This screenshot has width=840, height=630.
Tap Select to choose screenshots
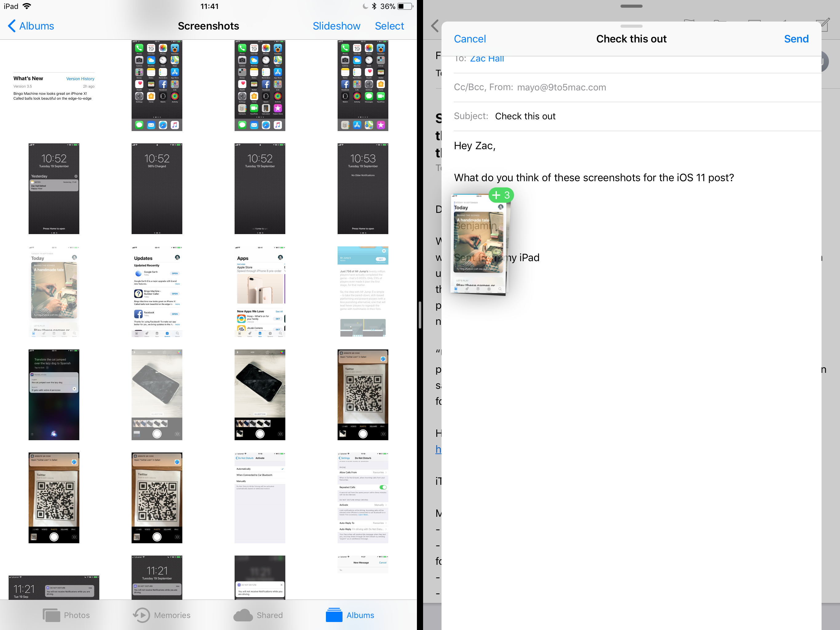(x=390, y=25)
